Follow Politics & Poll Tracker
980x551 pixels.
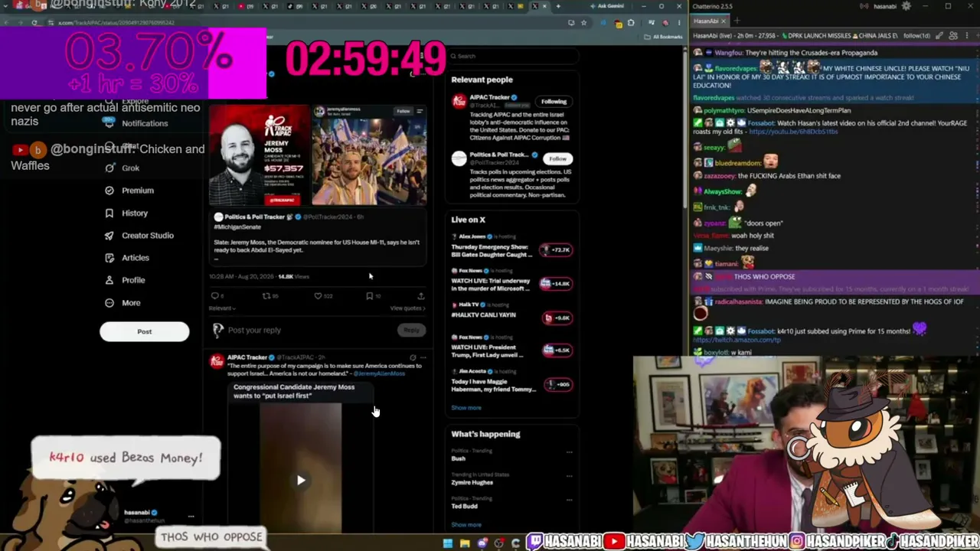pyautogui.click(x=557, y=158)
